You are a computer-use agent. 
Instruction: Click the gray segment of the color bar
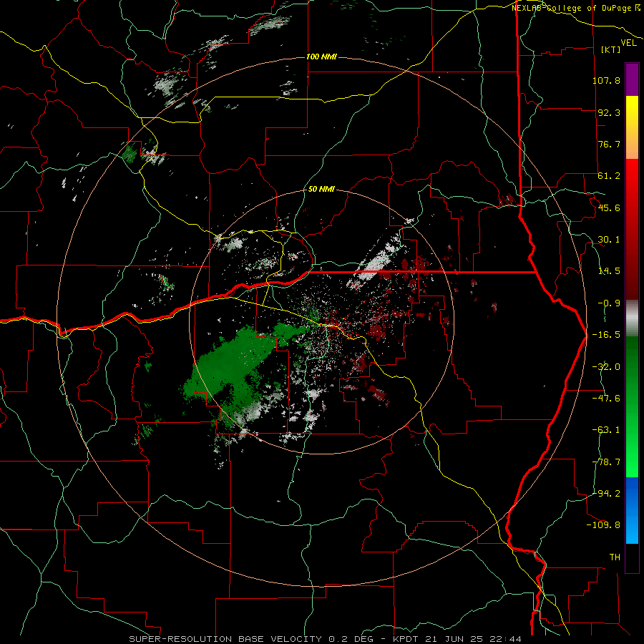tap(632, 318)
